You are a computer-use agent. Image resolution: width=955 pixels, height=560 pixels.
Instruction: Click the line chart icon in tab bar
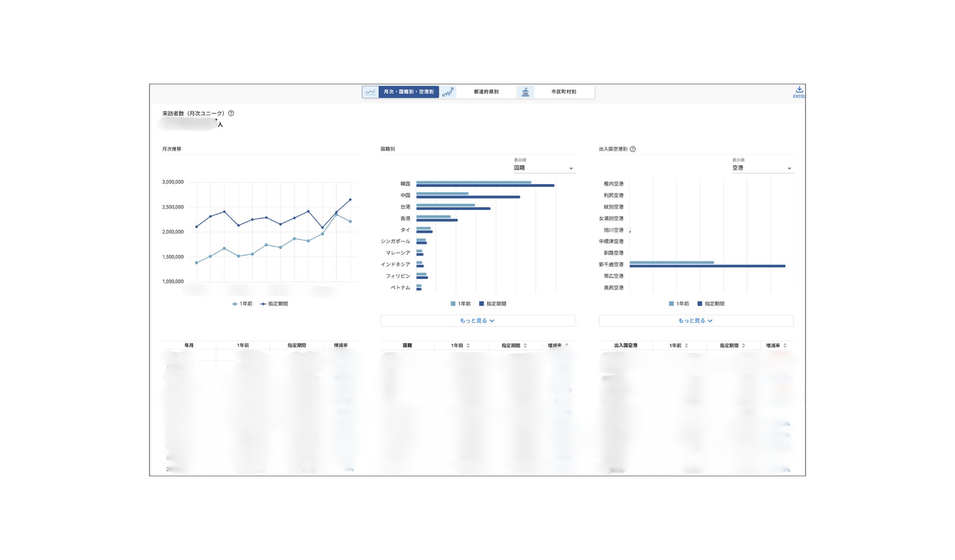370,92
